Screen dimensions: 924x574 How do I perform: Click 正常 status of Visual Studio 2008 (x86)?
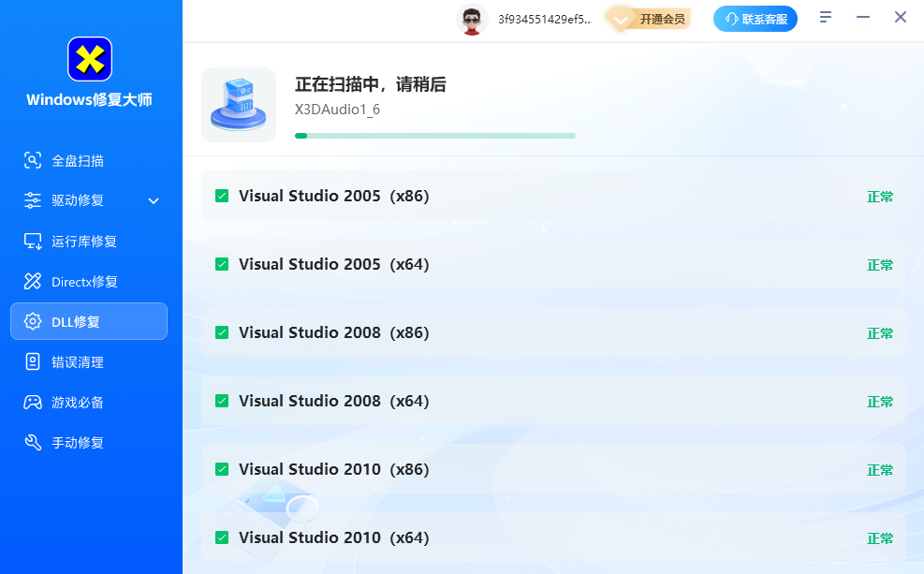tap(880, 333)
